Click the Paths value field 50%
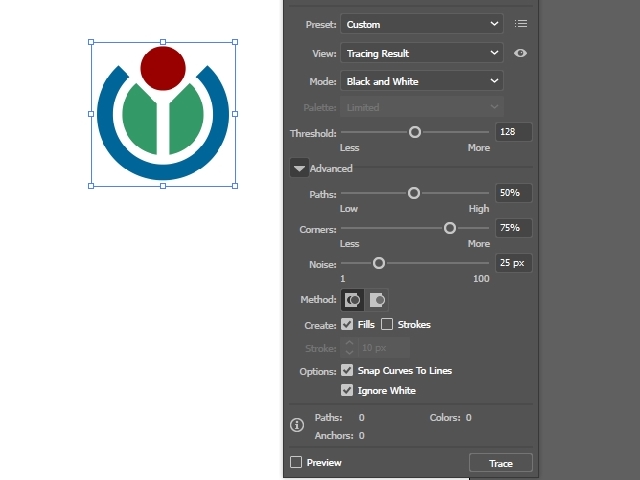 point(514,193)
